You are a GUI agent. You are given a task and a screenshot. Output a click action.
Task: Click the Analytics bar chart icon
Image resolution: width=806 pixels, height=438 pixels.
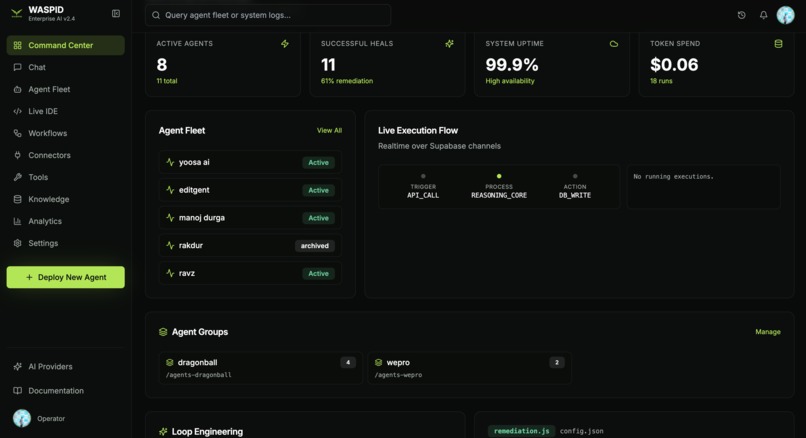[17, 221]
